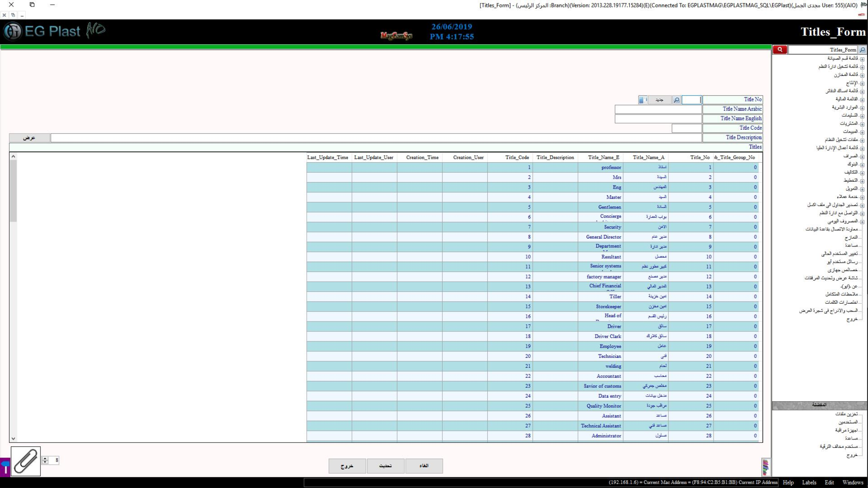Click the red search button in the sidebar
This screenshot has height=488, width=868.
click(x=779, y=50)
